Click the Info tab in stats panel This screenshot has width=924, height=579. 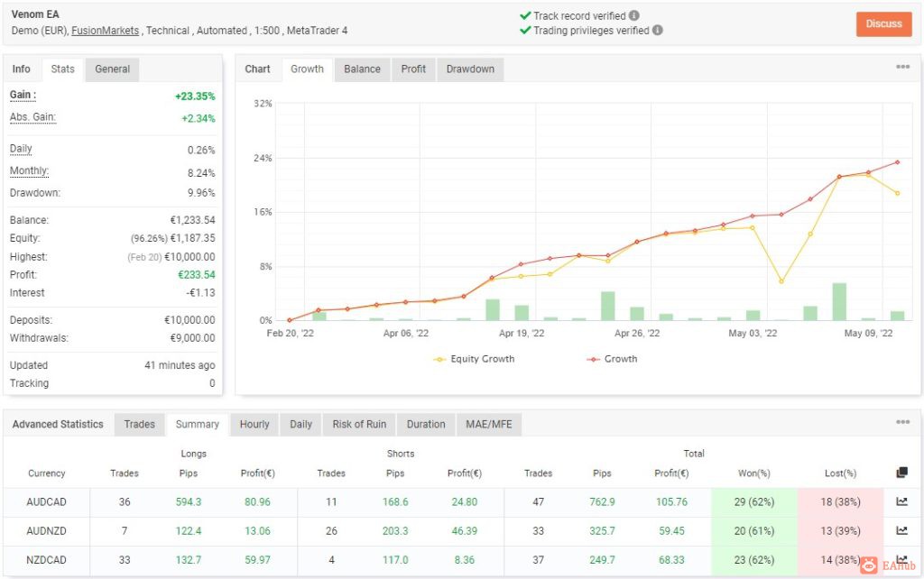click(x=22, y=69)
